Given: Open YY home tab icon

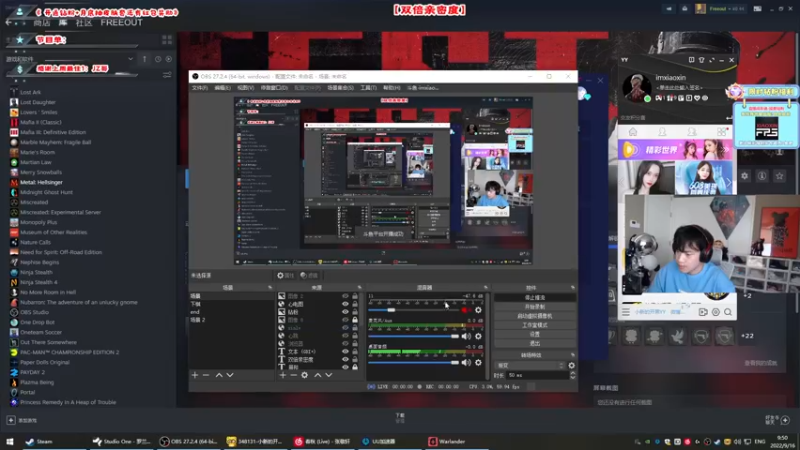Looking at the screenshot, I should click(x=633, y=132).
